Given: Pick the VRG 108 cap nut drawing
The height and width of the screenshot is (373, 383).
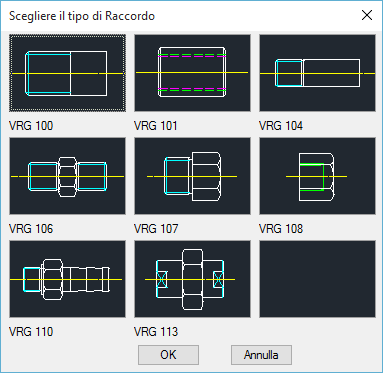Looking at the screenshot, I should click(x=317, y=176).
